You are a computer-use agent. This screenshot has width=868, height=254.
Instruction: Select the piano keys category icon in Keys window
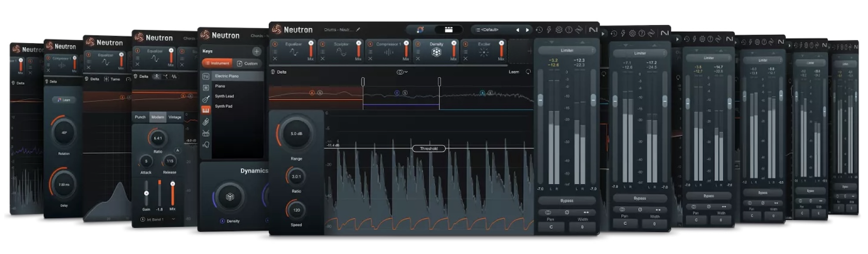point(206,110)
